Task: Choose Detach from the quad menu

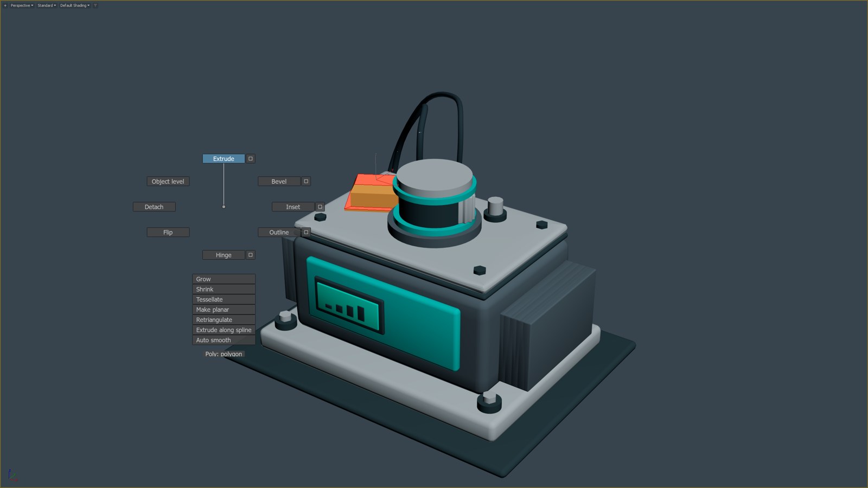Action: click(x=154, y=207)
